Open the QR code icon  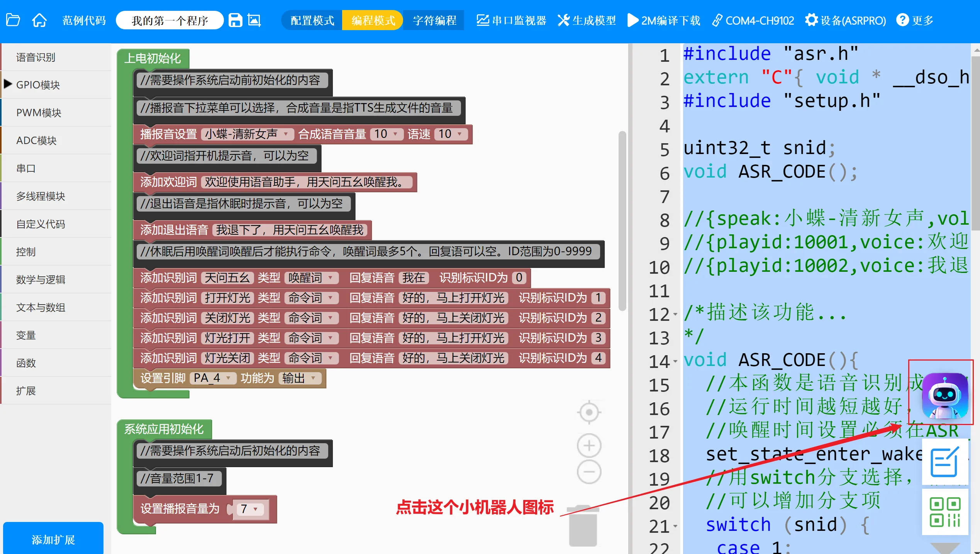pos(945,512)
